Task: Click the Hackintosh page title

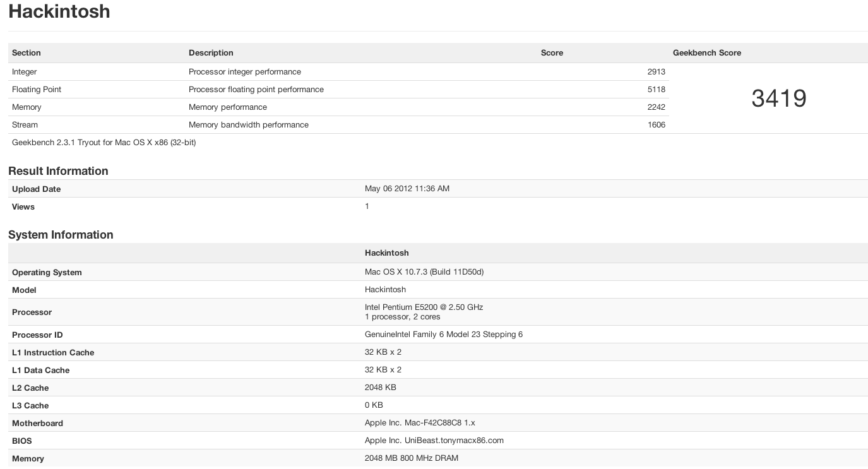Action: tap(59, 12)
